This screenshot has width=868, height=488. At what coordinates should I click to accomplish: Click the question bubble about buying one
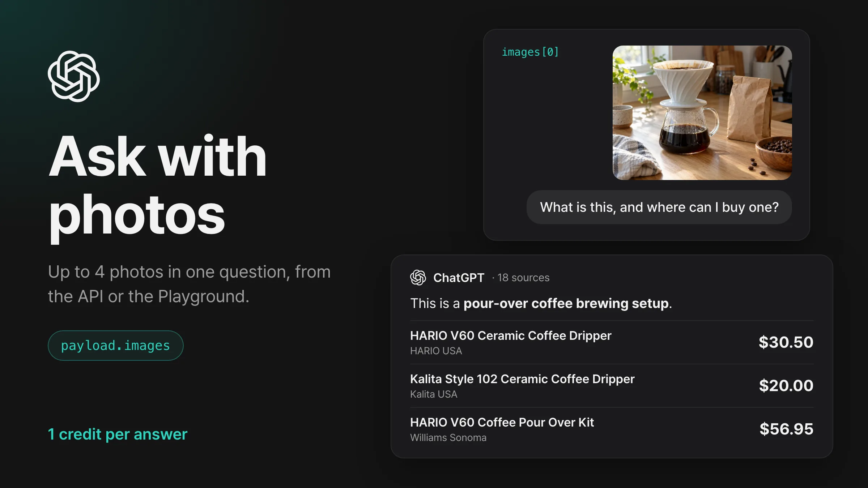point(659,207)
